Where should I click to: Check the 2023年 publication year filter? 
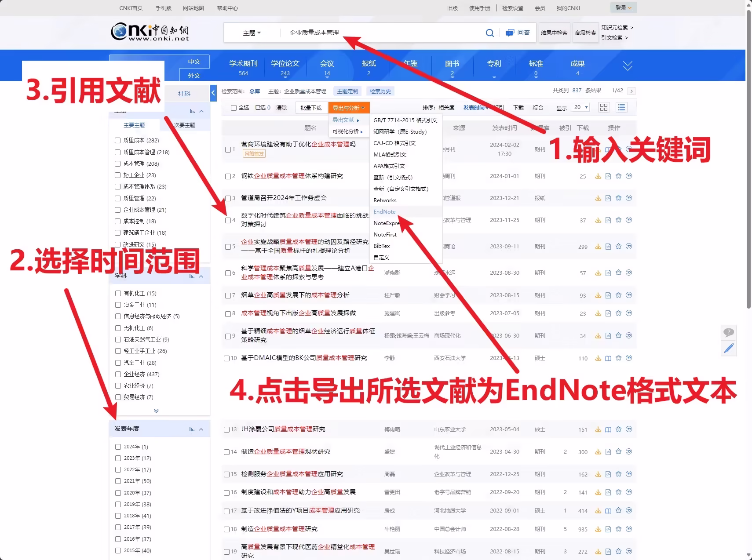118,458
